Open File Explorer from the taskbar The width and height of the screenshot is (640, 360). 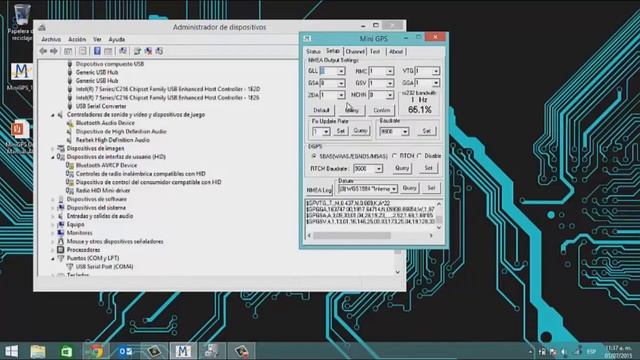tap(38, 351)
